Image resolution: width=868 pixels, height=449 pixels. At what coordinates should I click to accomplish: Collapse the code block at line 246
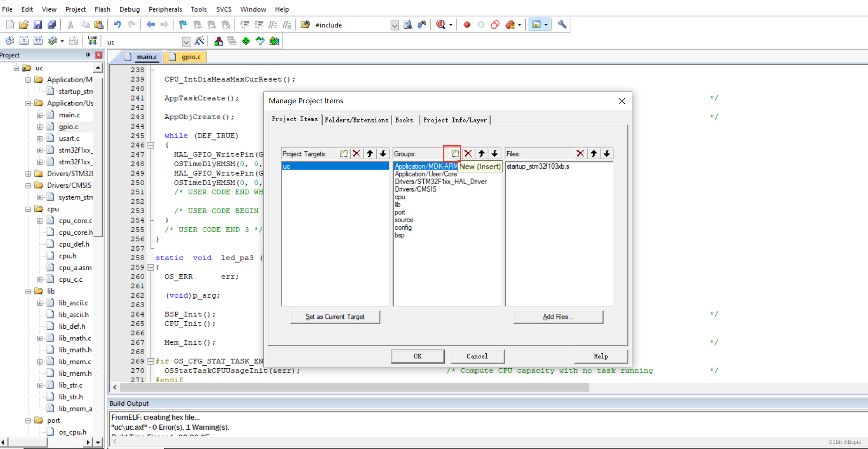point(151,145)
